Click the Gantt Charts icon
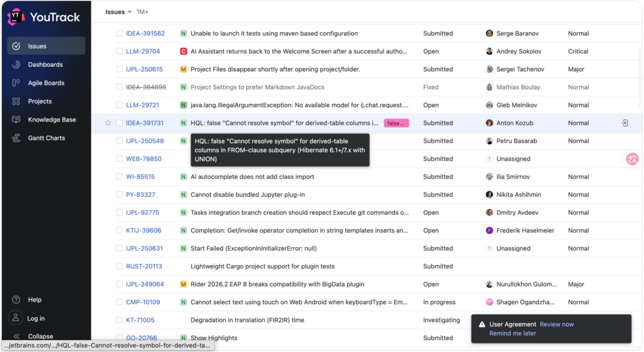Viewport: 644px width, 352px height. click(x=16, y=138)
